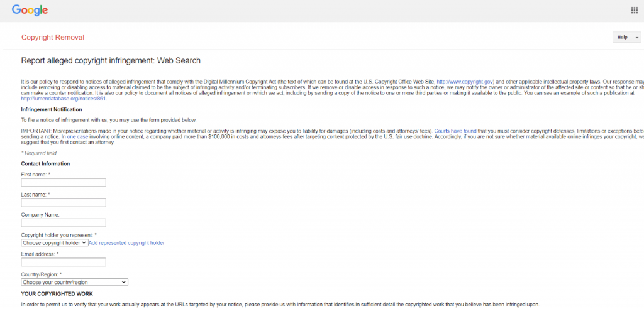
Task: Open the Help dropdown button
Action: 627,37
